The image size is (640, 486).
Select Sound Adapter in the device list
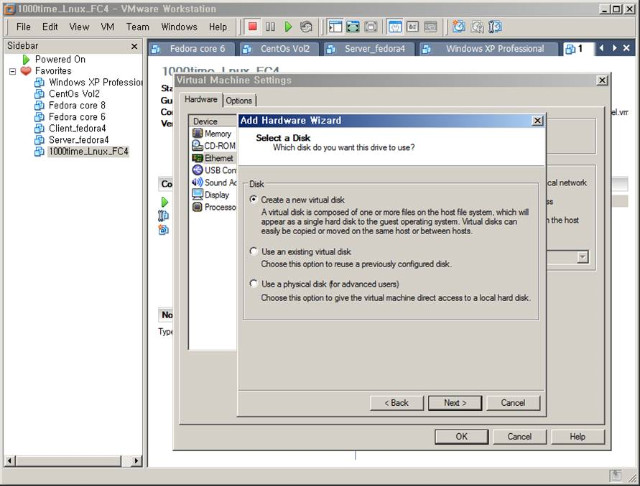coord(213,182)
